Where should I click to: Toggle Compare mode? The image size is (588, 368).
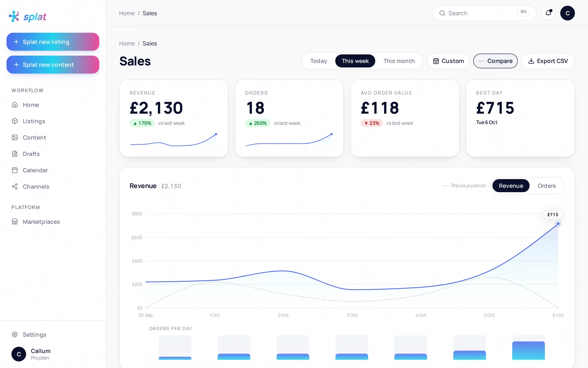point(495,61)
